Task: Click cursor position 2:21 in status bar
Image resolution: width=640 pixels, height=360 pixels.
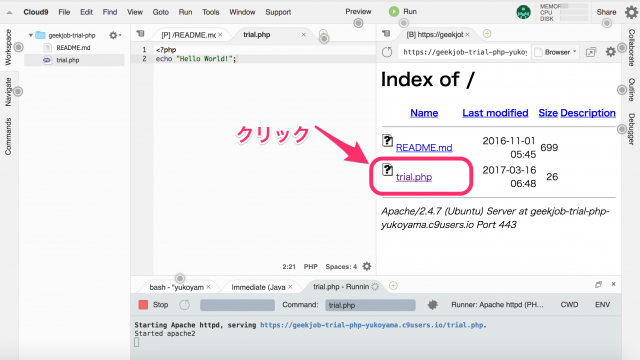Action: point(289,267)
